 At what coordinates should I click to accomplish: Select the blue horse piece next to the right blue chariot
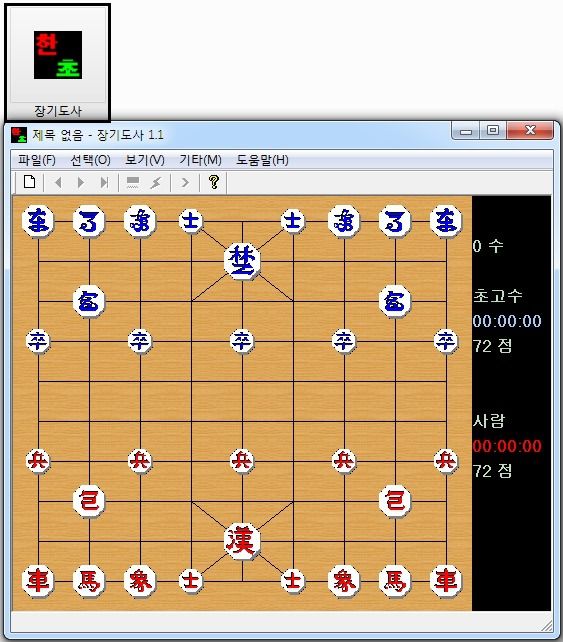395,221
